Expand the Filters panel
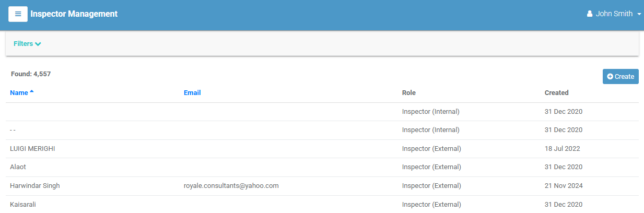This screenshot has height=213, width=644. point(27,44)
